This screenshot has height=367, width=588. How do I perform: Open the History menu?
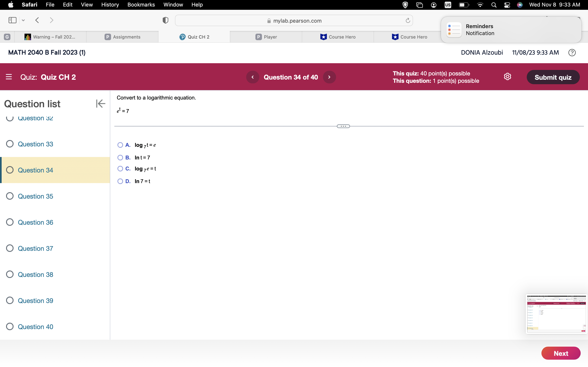(110, 5)
